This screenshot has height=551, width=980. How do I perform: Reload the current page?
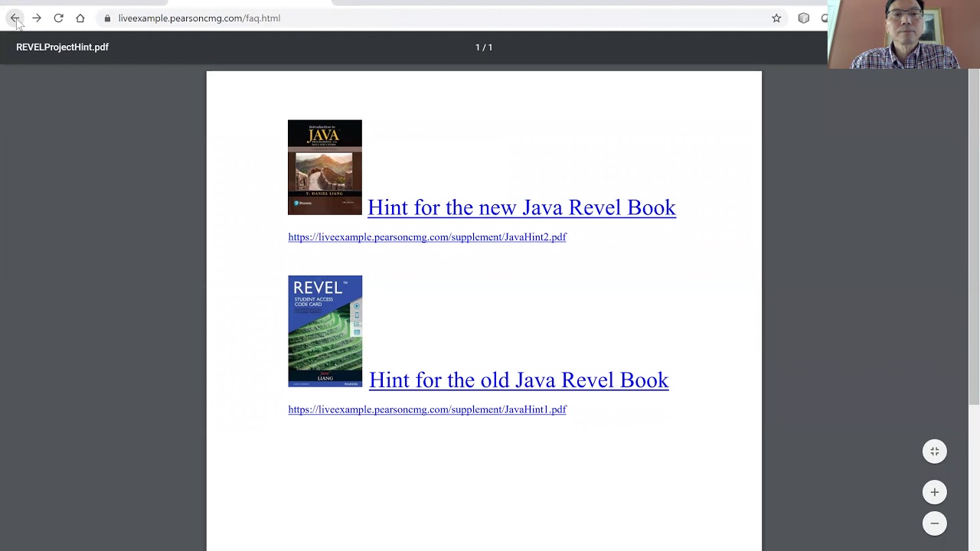58,18
